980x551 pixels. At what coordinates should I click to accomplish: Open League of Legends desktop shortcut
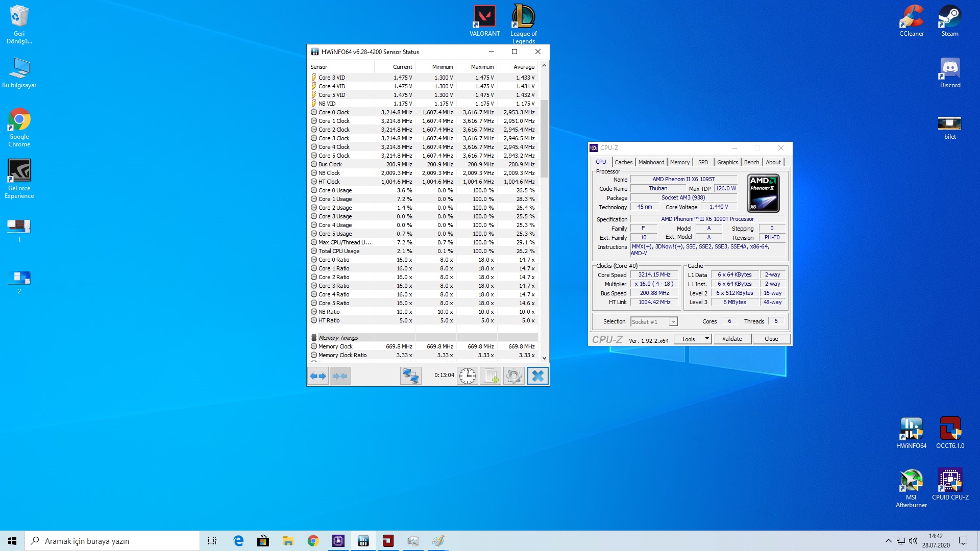(523, 24)
